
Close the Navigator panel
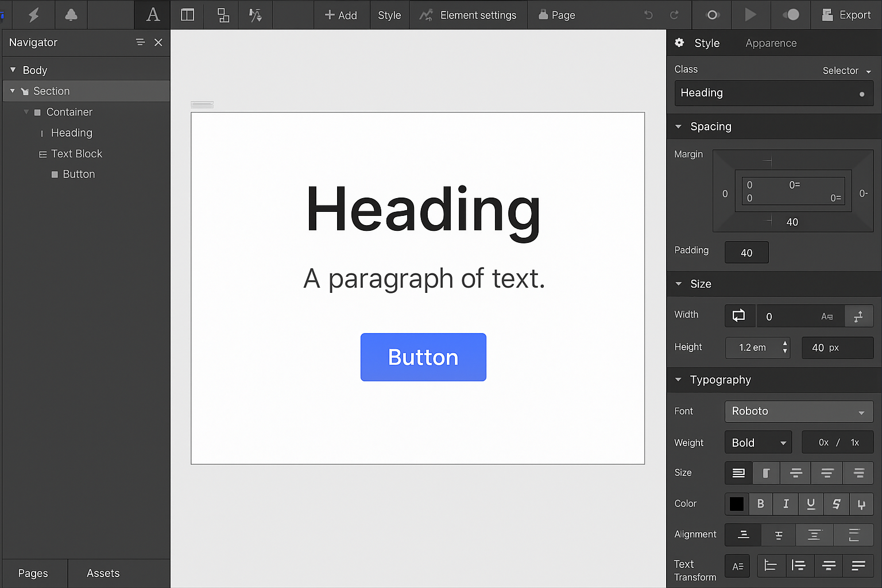(158, 42)
